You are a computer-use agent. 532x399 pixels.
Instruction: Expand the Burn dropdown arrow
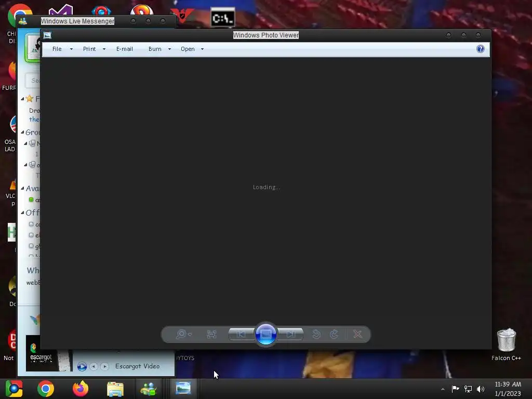pyautogui.click(x=170, y=49)
